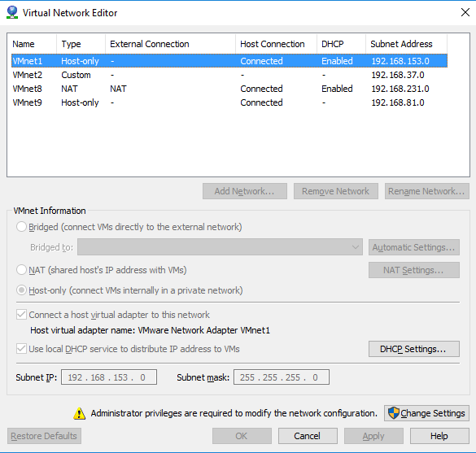Toggle Use local DHCP service checkbox
Screen dimensions: 476x453
21,349
